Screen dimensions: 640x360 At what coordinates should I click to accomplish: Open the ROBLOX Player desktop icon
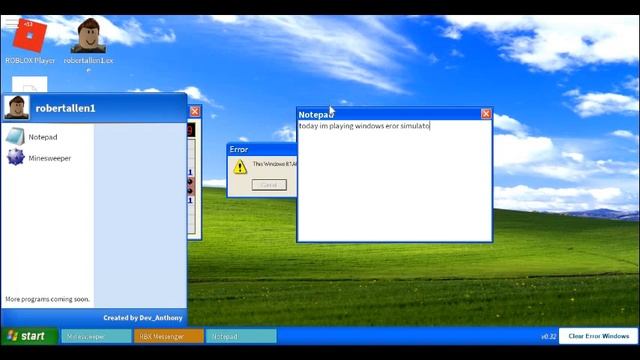pos(30,41)
